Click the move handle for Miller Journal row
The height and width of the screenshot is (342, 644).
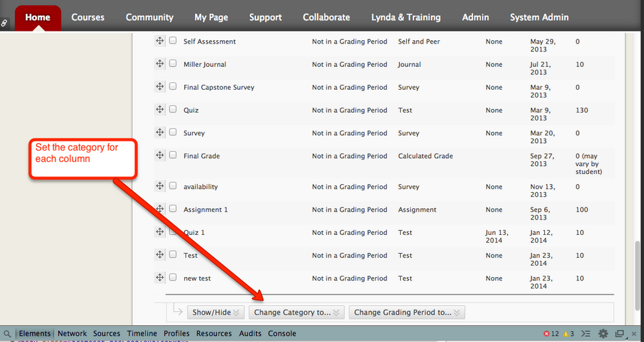(x=159, y=64)
